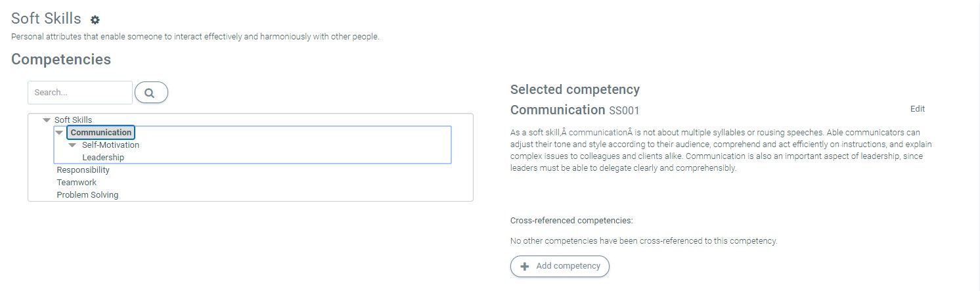Collapse the Soft Skills root tree arrow
Screen dimensions: 980x291
pos(46,120)
